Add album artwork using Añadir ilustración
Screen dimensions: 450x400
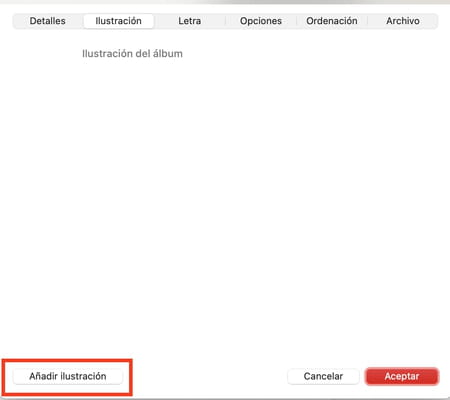pos(68,376)
